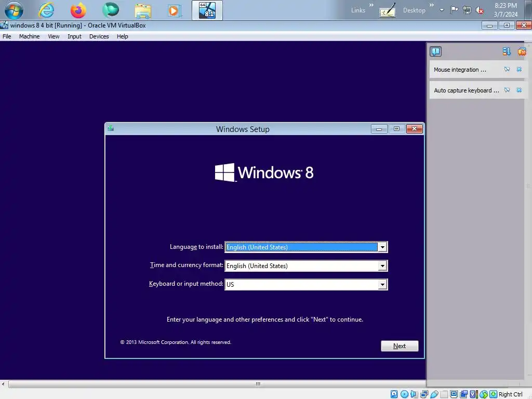Close the Windows Setup dialog
This screenshot has height=399, width=532.
tap(414, 129)
